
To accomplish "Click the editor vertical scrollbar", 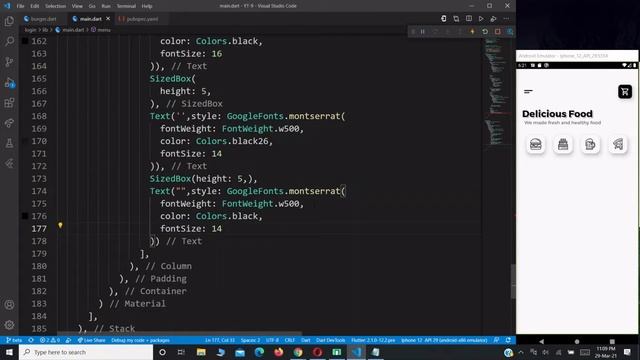I will coord(513,282).
